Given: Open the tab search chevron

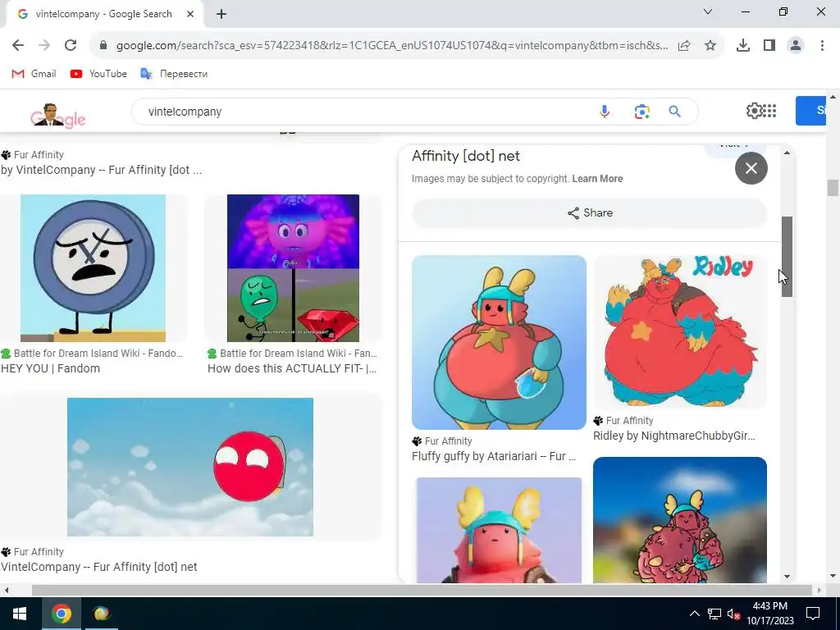Looking at the screenshot, I should 708,11.
